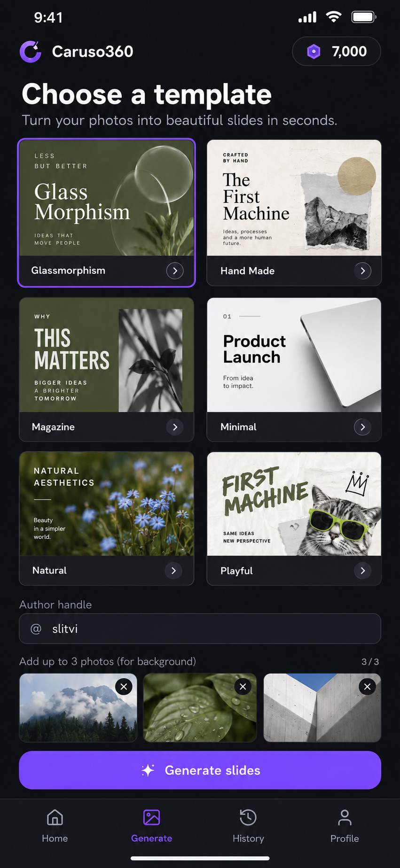400x868 pixels.
Task: Tap the cellular signal status icon
Action: pyautogui.click(x=307, y=17)
